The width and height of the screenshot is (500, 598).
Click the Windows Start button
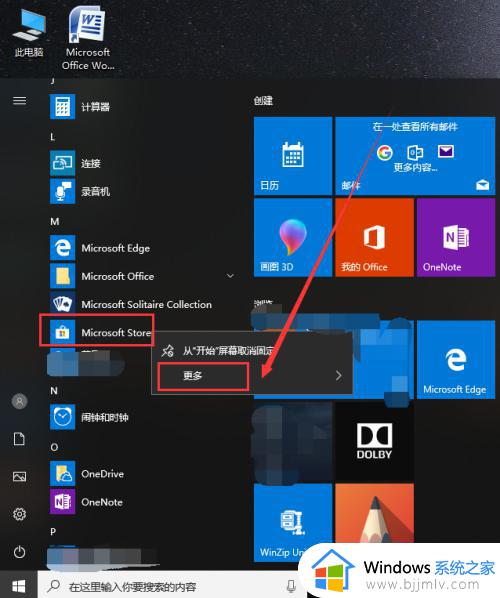click(19, 586)
